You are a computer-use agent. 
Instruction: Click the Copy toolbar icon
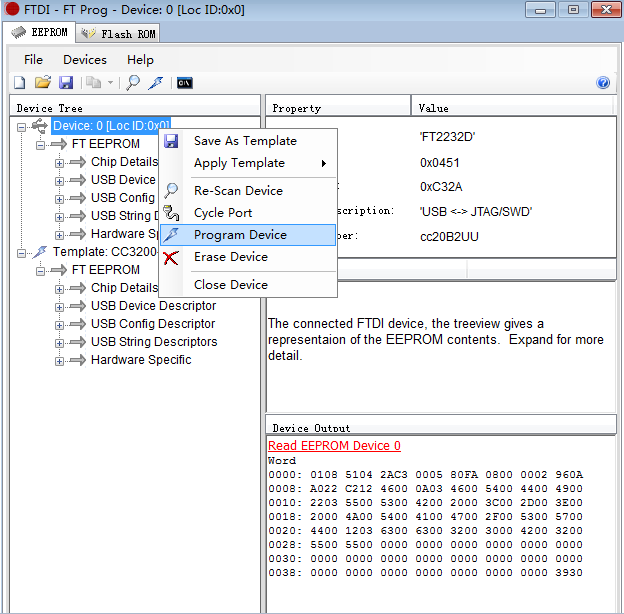tap(94, 82)
